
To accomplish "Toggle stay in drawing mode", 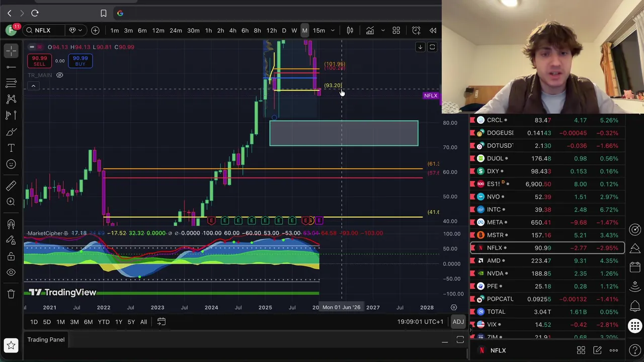I will [x=11, y=240].
